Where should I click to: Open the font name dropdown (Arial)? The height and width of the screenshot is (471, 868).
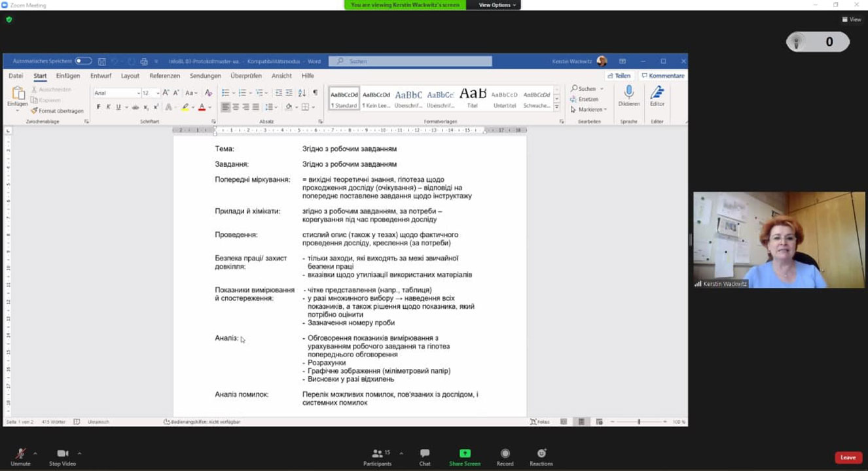pos(139,93)
